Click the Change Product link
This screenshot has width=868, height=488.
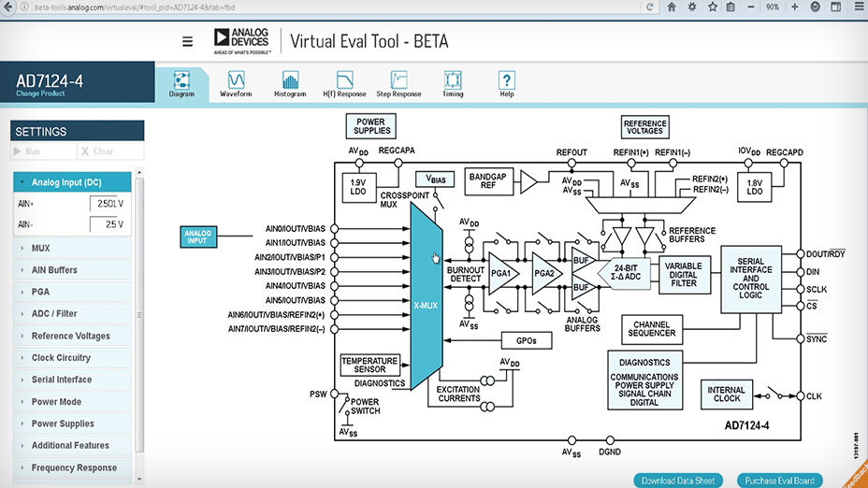(x=40, y=93)
